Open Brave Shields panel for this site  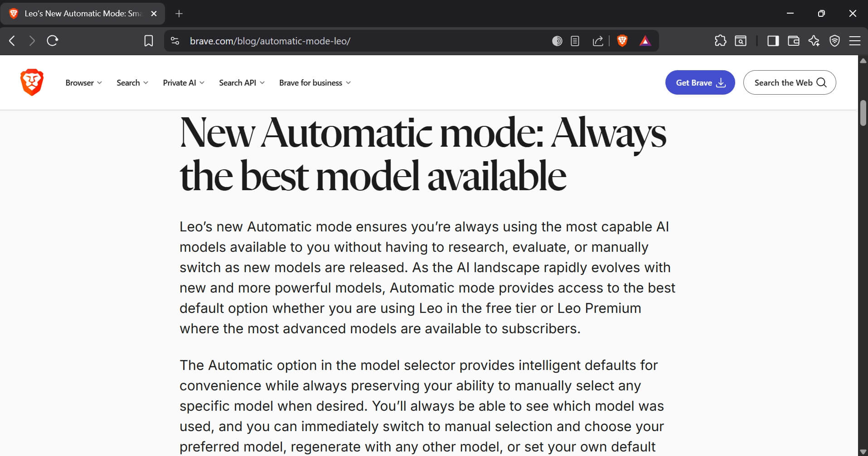[622, 41]
